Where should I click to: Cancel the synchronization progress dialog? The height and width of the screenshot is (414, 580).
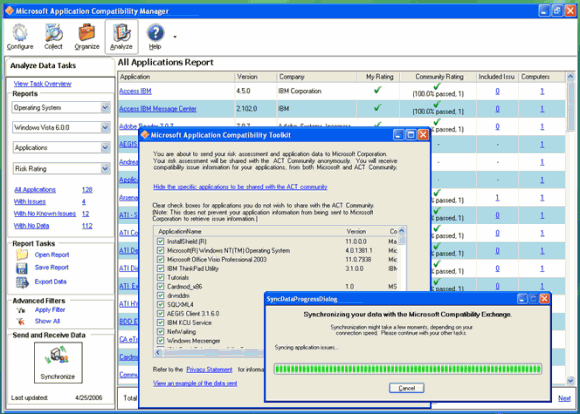click(407, 388)
